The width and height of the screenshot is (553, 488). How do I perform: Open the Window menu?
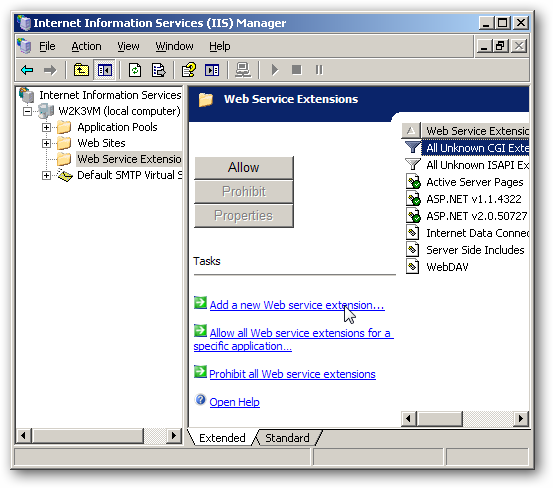pos(175,46)
